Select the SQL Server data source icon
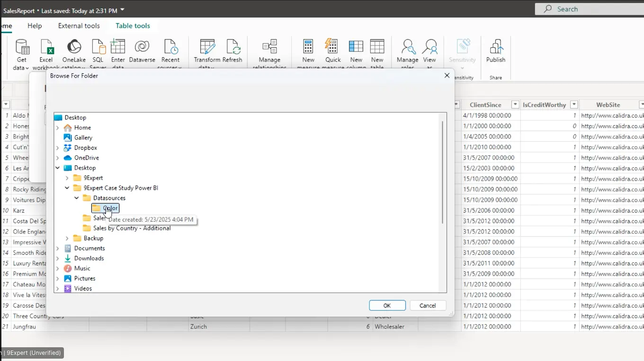This screenshot has height=361, width=644. tap(98, 47)
